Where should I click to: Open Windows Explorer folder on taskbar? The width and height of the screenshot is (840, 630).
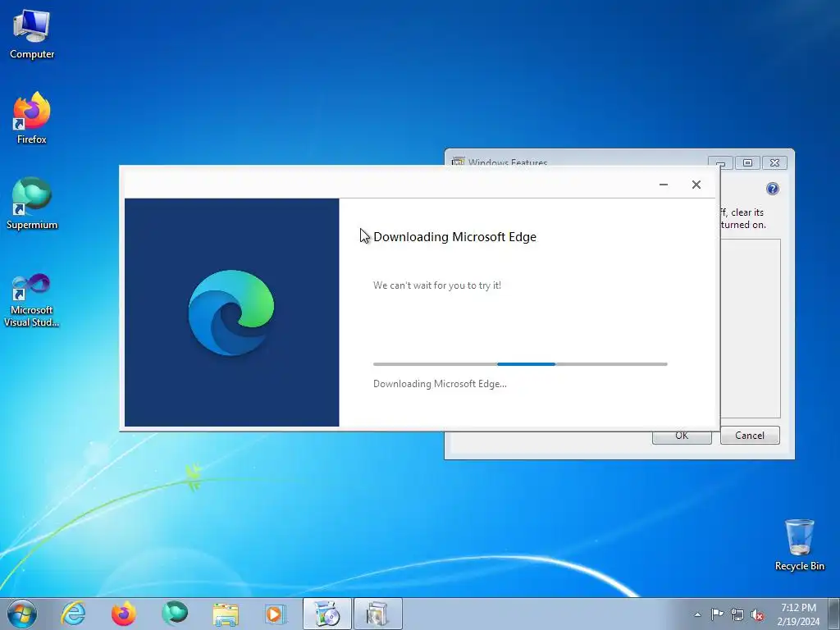pos(226,614)
